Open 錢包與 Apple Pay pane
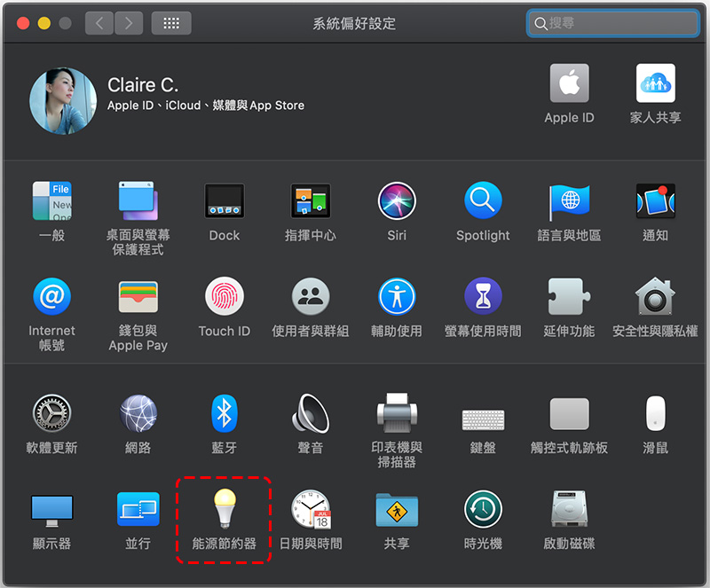The height and width of the screenshot is (588, 710). (138, 296)
